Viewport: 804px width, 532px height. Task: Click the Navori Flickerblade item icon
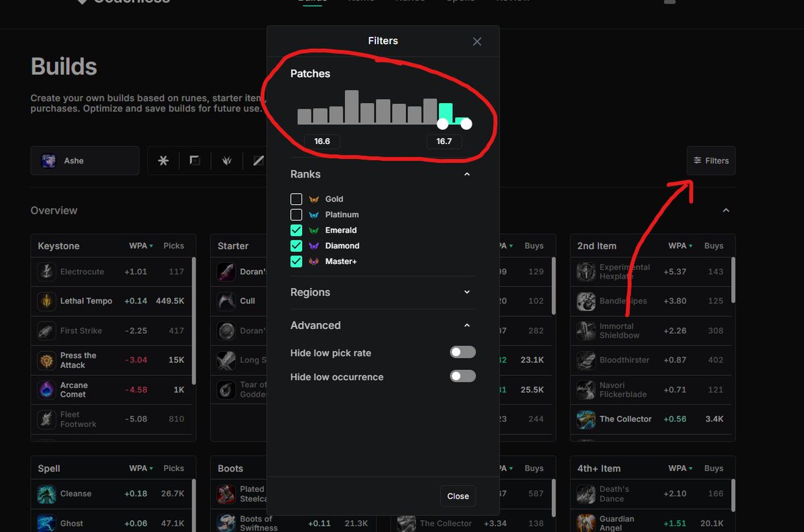586,389
